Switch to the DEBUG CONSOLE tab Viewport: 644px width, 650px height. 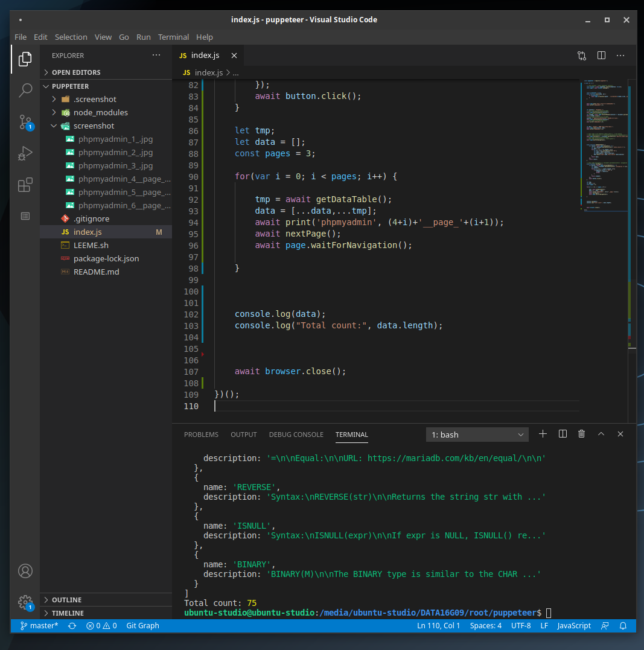click(296, 434)
